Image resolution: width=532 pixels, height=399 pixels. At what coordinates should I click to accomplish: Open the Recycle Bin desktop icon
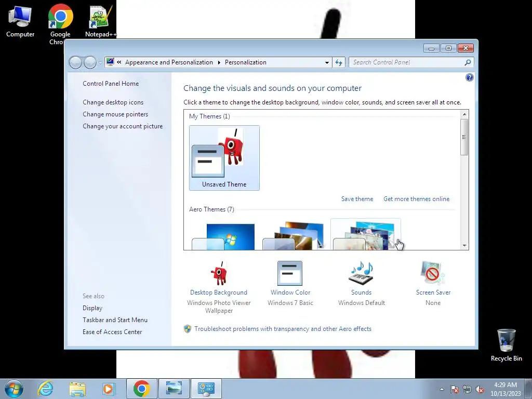(506, 345)
